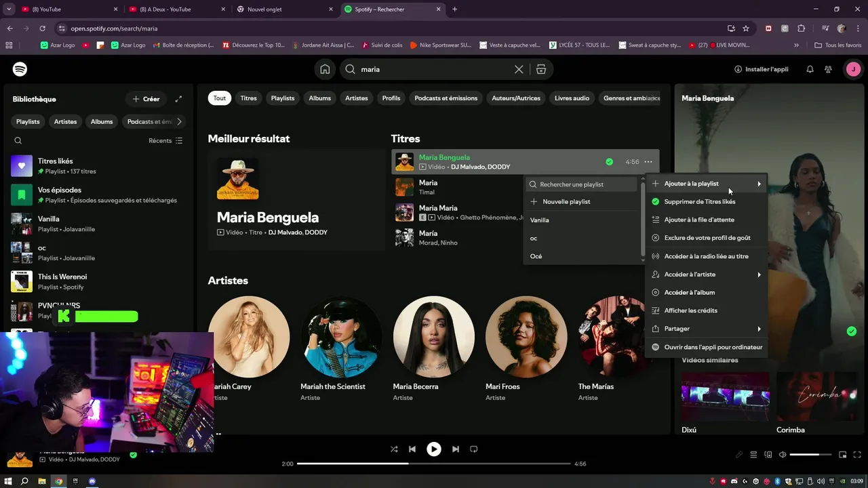Screen dimensions: 868x488
Task: Open friends activity icon
Action: (828, 69)
